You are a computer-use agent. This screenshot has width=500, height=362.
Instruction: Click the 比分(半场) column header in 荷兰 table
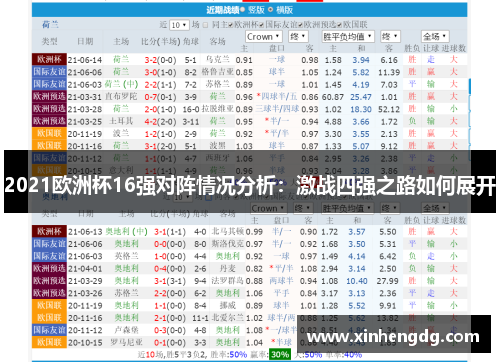pos(161,42)
